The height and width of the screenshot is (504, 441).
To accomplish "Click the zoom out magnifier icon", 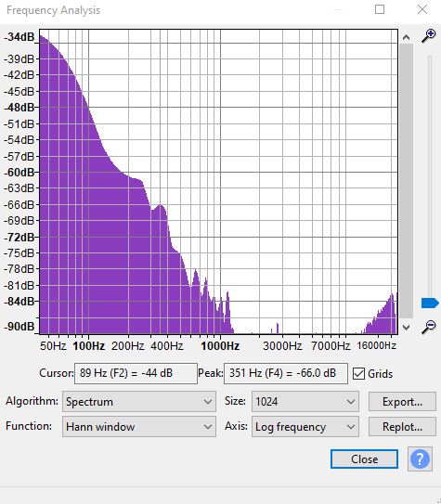I will (x=429, y=328).
